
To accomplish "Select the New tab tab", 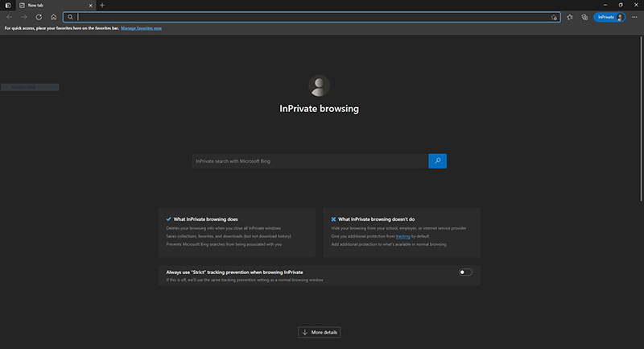I will coord(48,5).
